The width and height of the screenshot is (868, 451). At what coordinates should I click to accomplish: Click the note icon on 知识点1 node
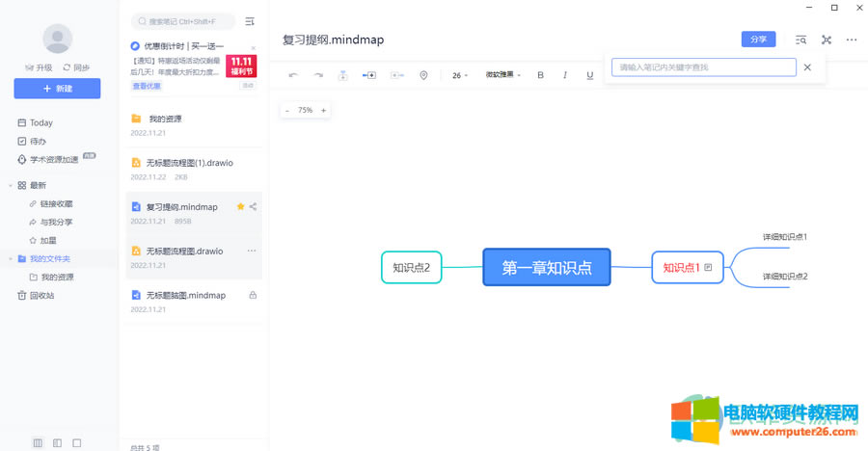pos(709,267)
